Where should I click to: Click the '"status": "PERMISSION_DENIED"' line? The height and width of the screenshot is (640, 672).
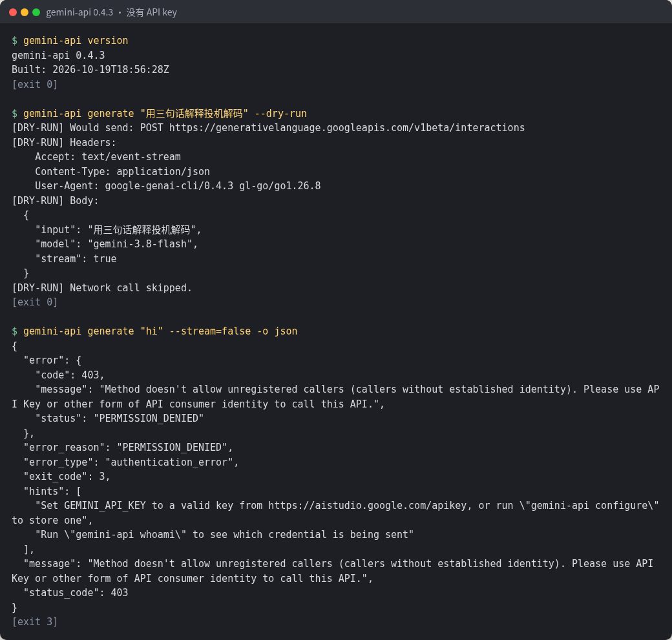(120, 418)
